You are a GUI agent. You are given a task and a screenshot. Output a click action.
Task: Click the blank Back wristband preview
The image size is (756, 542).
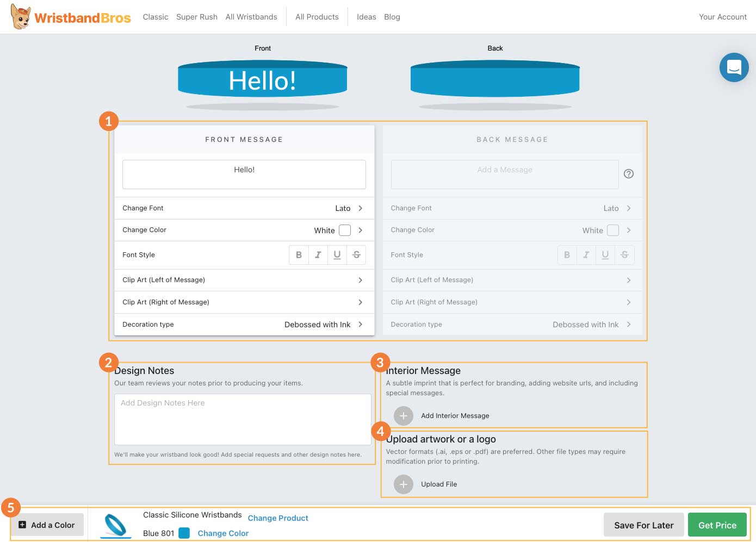point(495,79)
